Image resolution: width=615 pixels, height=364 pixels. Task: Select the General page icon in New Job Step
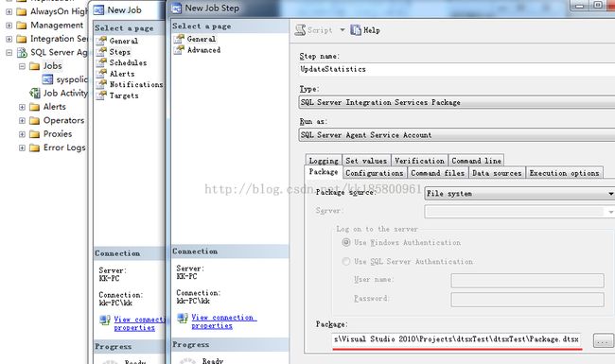[x=179, y=39]
